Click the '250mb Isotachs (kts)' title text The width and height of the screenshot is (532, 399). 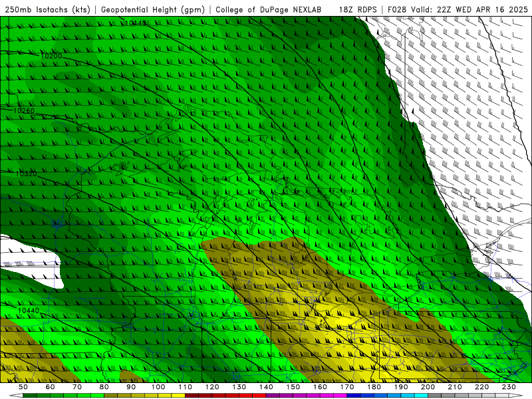click(47, 9)
